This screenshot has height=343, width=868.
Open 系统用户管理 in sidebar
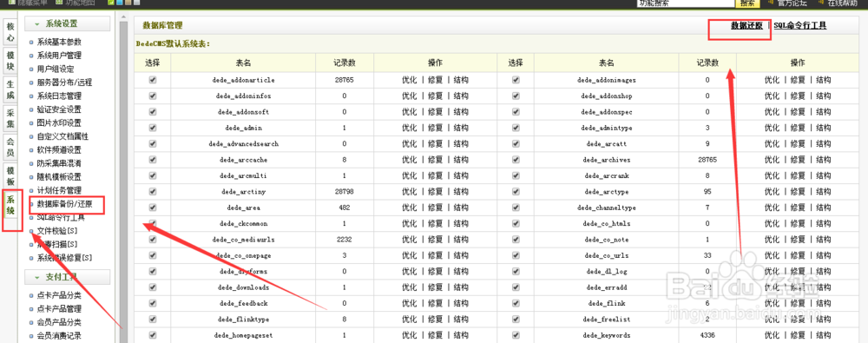tap(59, 56)
